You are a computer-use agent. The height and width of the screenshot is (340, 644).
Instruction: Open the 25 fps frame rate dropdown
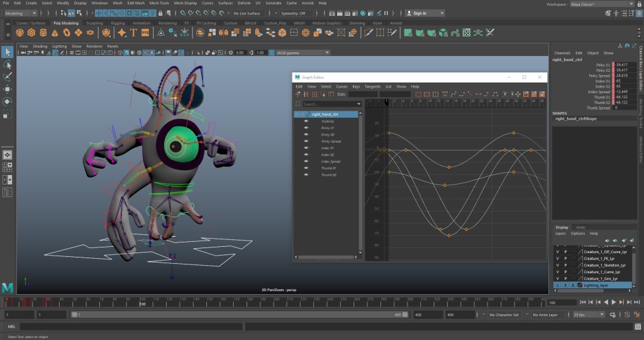pos(589,315)
